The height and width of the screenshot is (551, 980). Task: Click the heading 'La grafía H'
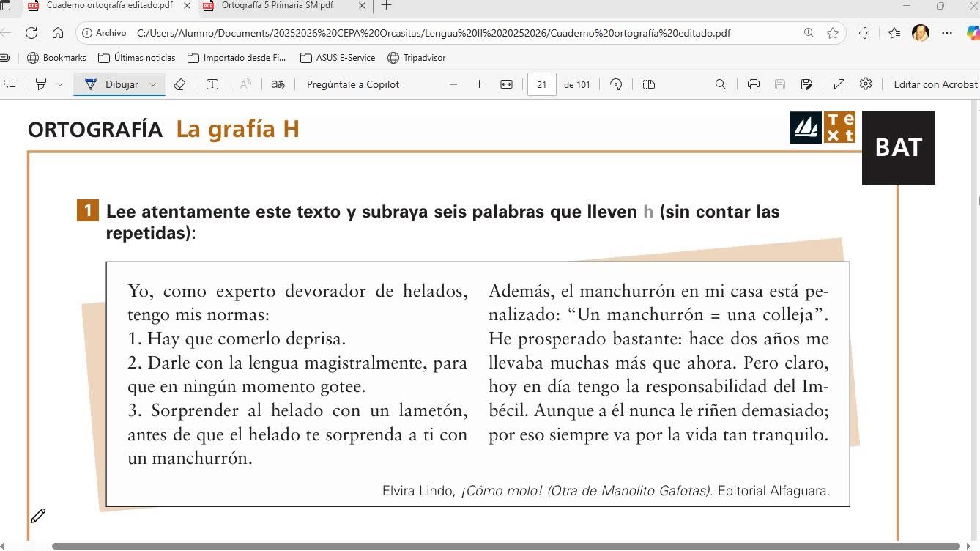238,129
